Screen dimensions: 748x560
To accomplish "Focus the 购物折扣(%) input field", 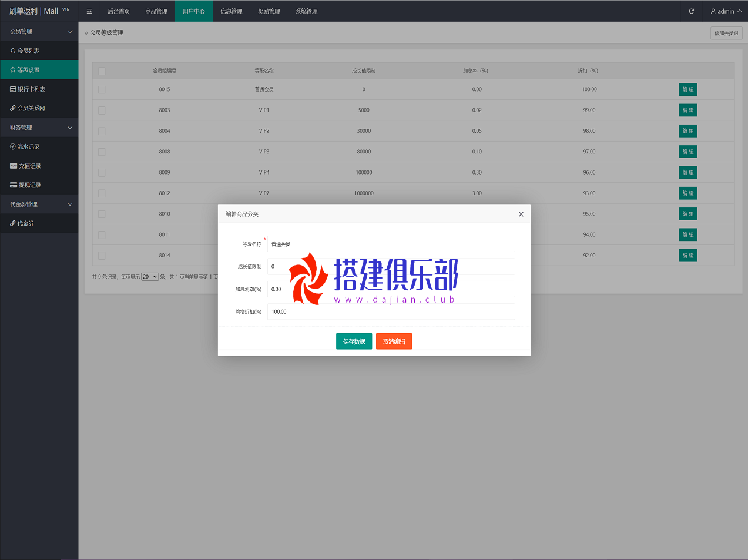I will [391, 312].
